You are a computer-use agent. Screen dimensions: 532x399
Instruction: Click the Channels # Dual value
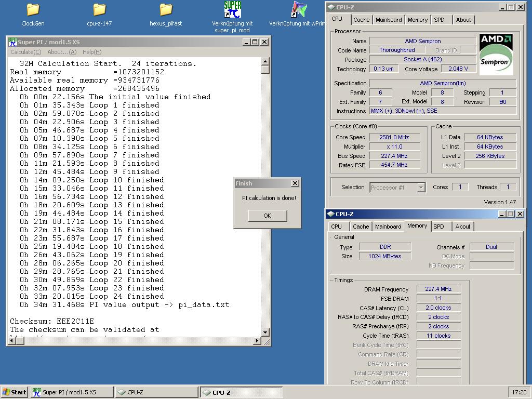coord(491,247)
